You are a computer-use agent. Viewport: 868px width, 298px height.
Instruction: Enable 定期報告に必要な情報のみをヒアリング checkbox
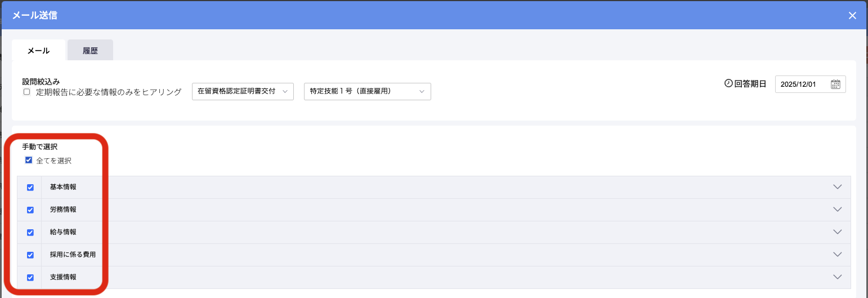[26, 92]
